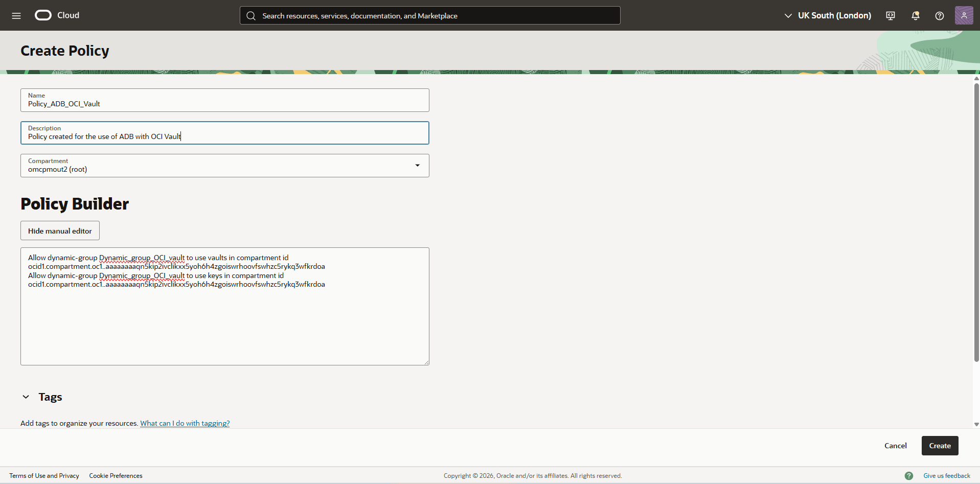980x484 pixels.
Task: Open the Compartment dropdown
Action: tap(225, 166)
